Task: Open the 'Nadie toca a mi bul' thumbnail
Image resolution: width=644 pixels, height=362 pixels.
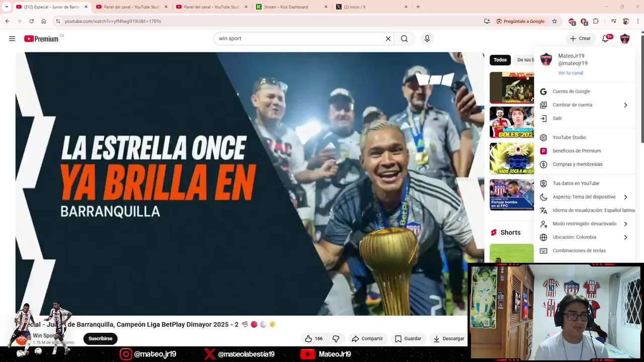Action: click(x=512, y=158)
